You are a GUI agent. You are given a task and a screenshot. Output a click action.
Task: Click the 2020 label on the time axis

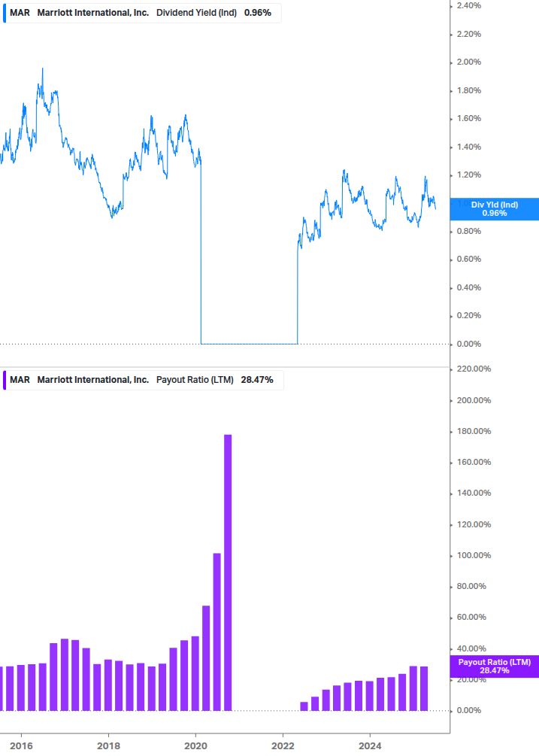(195, 746)
